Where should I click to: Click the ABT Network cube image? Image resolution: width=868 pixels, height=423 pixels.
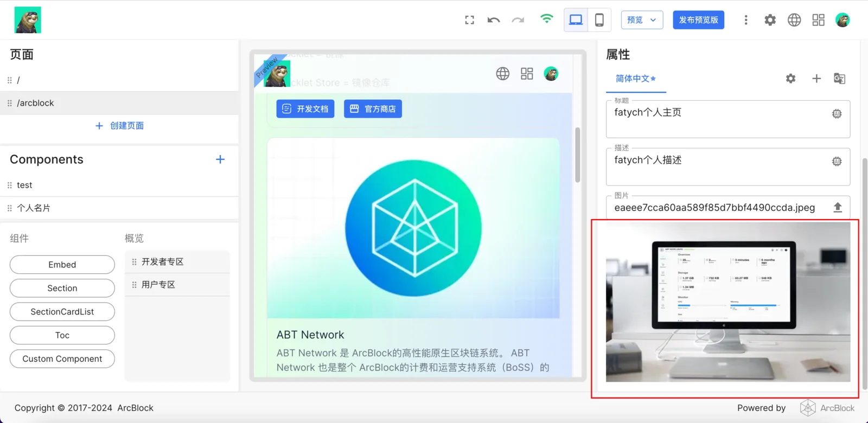(x=413, y=228)
